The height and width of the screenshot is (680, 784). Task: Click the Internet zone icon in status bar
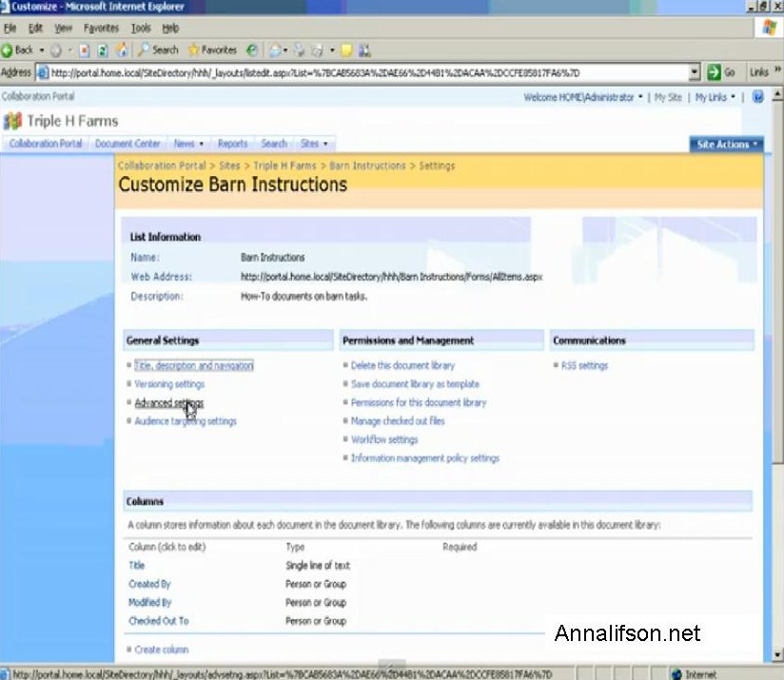pos(677,674)
